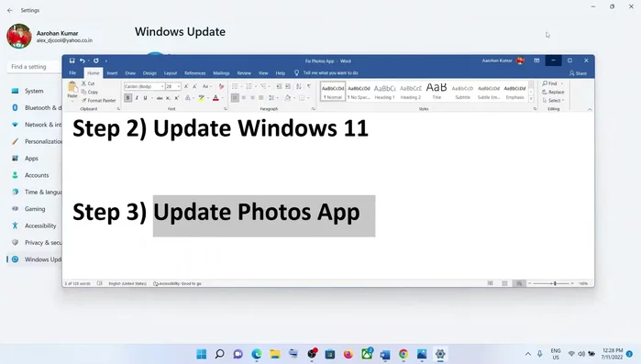
Task: Click the Web Layout view icon in status bar
Action: pyautogui.click(x=519, y=283)
